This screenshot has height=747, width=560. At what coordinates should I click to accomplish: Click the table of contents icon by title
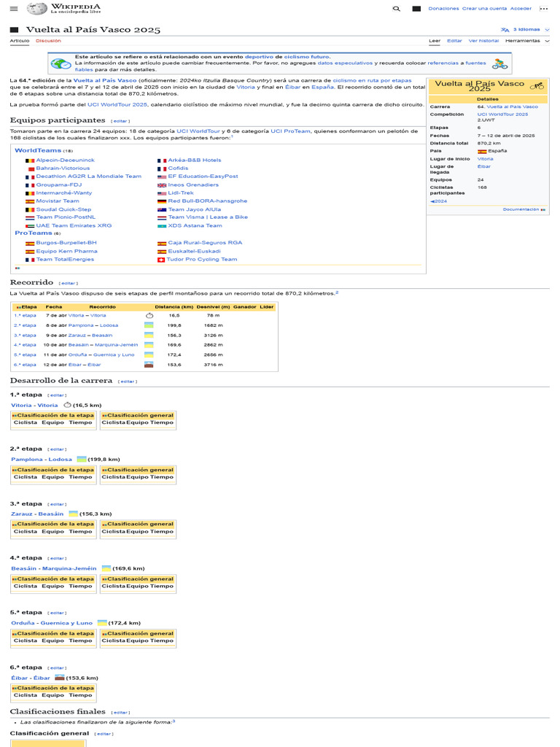point(15,29)
